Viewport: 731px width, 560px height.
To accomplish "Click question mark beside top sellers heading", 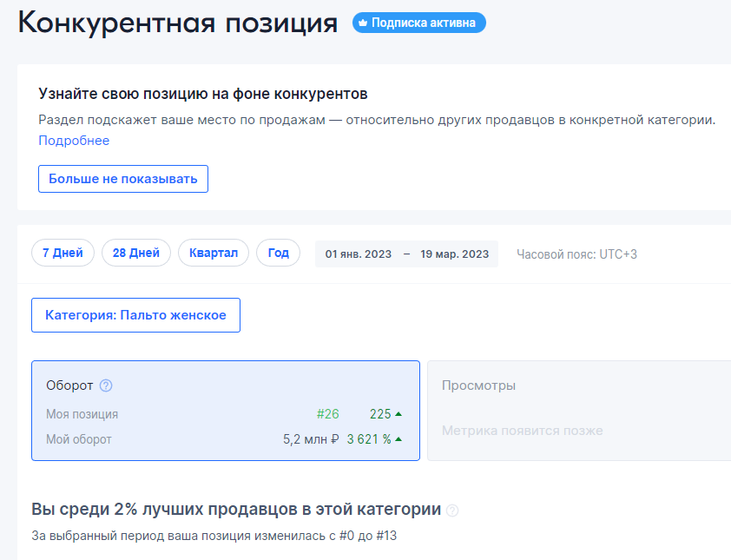I will click(451, 511).
